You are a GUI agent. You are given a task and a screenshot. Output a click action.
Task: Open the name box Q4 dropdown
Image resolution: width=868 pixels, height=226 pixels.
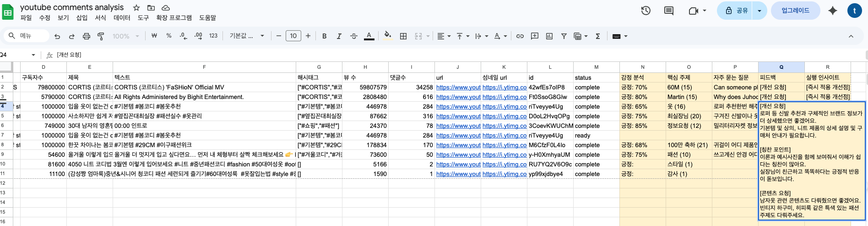(x=33, y=55)
